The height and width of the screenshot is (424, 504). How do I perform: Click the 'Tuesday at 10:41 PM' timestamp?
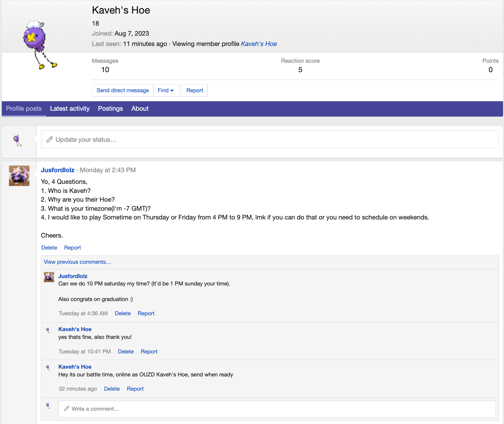85,351
